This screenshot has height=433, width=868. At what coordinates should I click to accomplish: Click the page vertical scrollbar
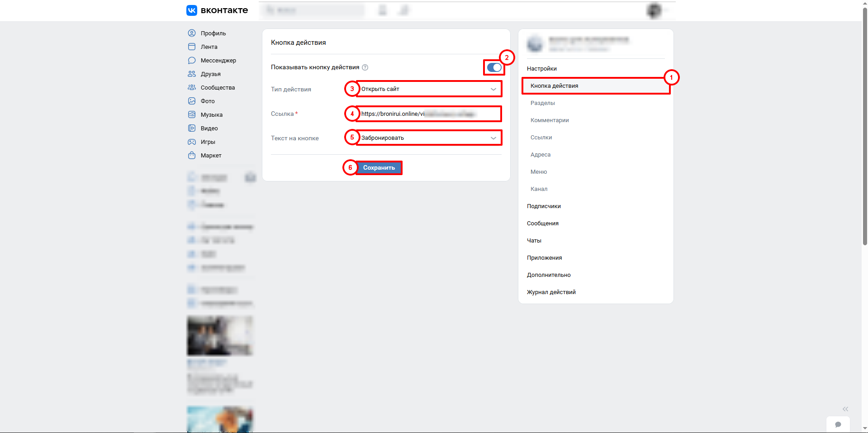(x=864, y=127)
